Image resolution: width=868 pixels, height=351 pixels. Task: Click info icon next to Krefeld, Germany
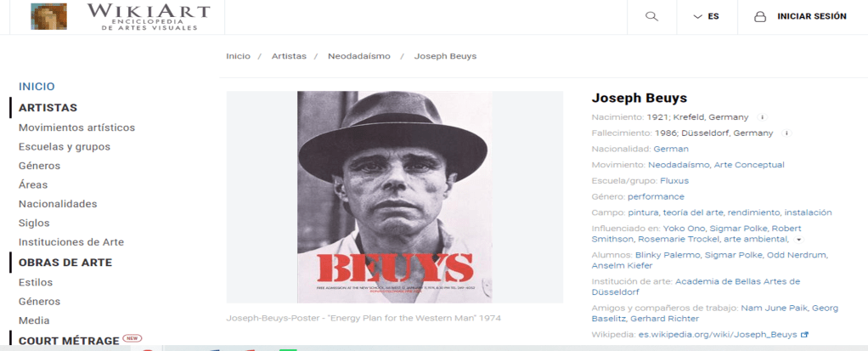pyautogui.click(x=762, y=117)
